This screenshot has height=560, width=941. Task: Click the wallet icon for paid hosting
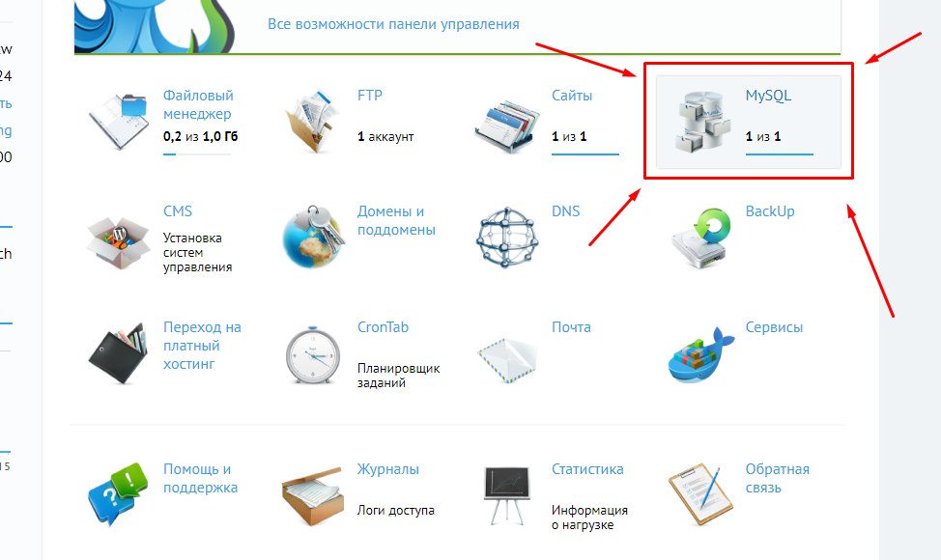point(118,353)
